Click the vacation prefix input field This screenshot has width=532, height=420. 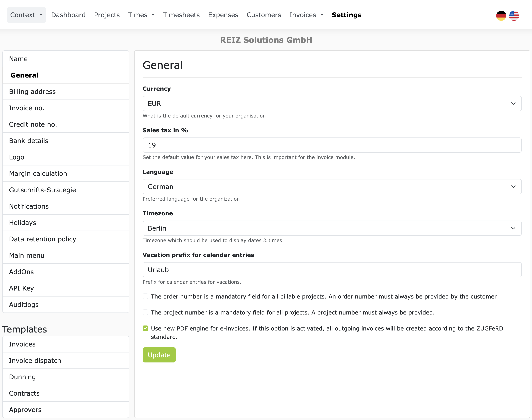(x=332, y=270)
